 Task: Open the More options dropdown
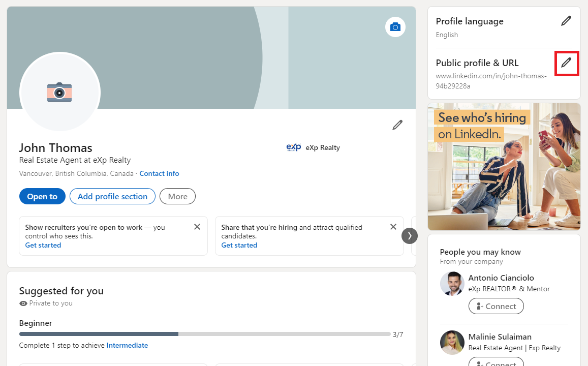click(x=177, y=196)
